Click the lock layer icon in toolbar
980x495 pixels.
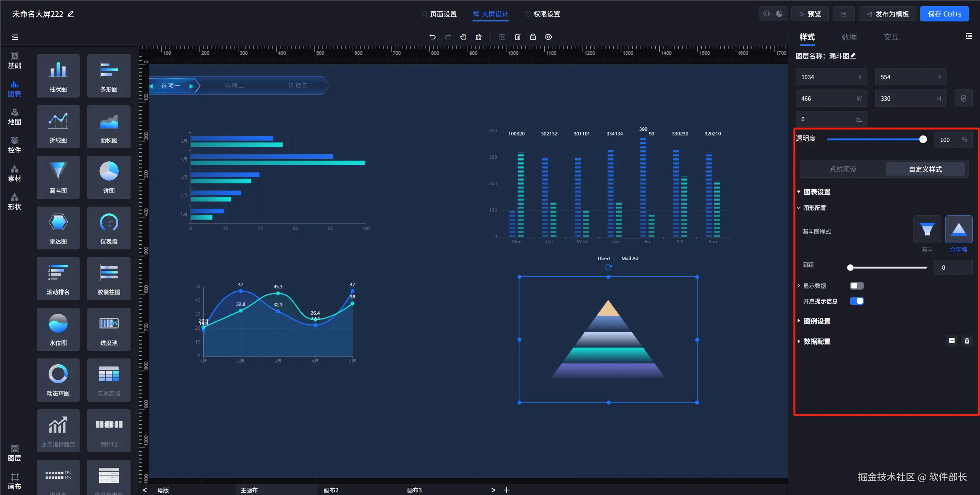point(533,37)
